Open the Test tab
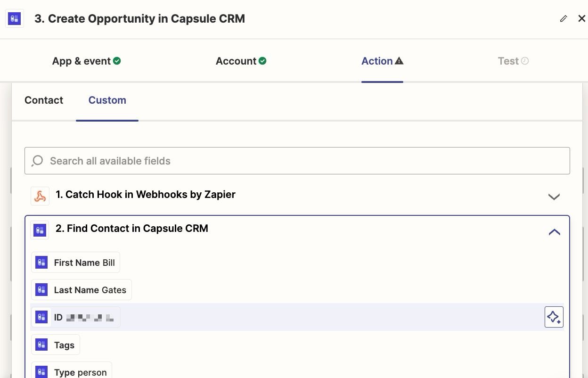Screen dimensions: 588x378 click(513, 61)
